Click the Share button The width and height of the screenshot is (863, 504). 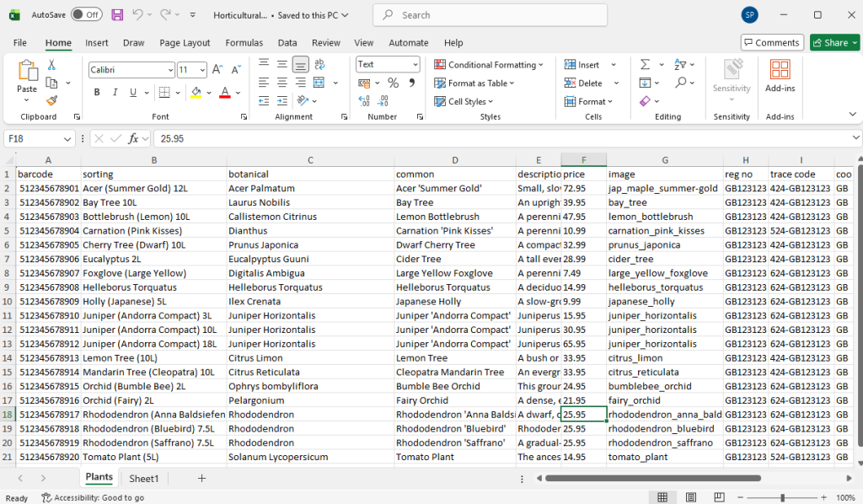click(x=834, y=42)
